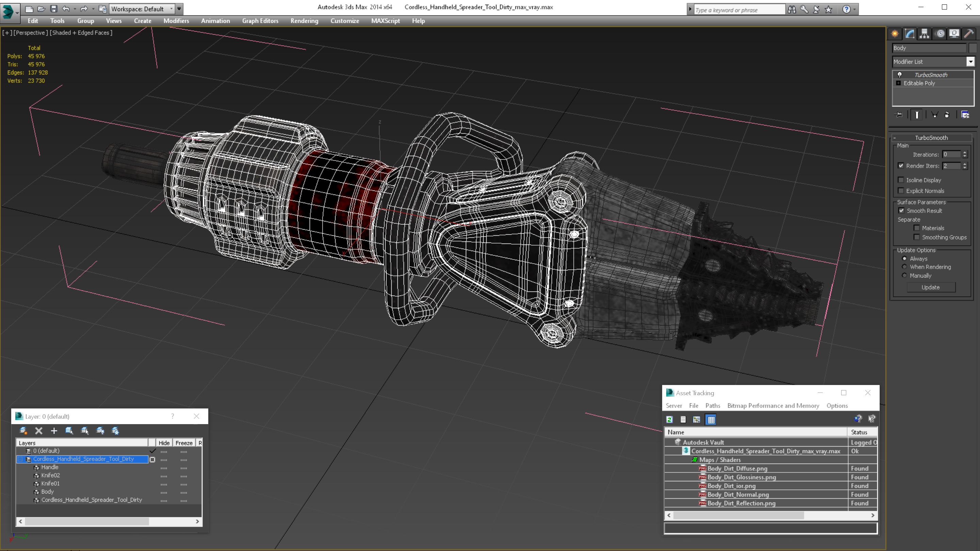Image resolution: width=980 pixels, height=551 pixels.
Task: Open the Utilities hammer tab
Action: click(969, 34)
